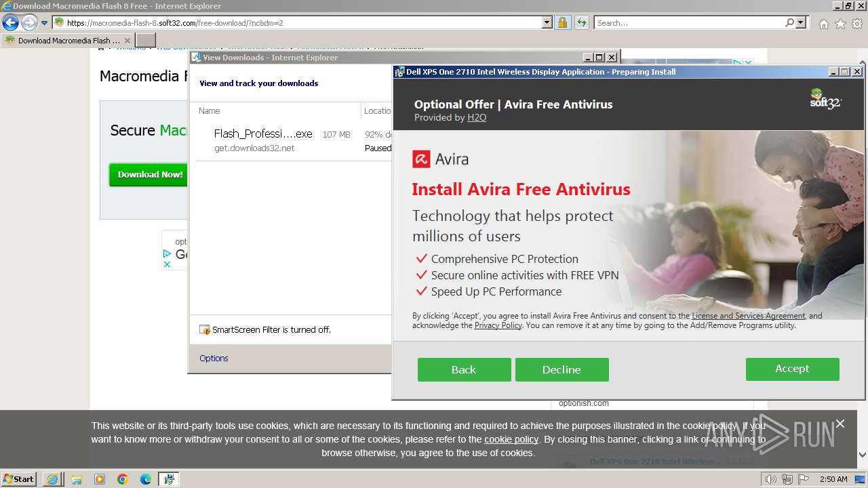Open the Action Center flag icon
Viewport: 868px width, 488px height.
tap(804, 479)
